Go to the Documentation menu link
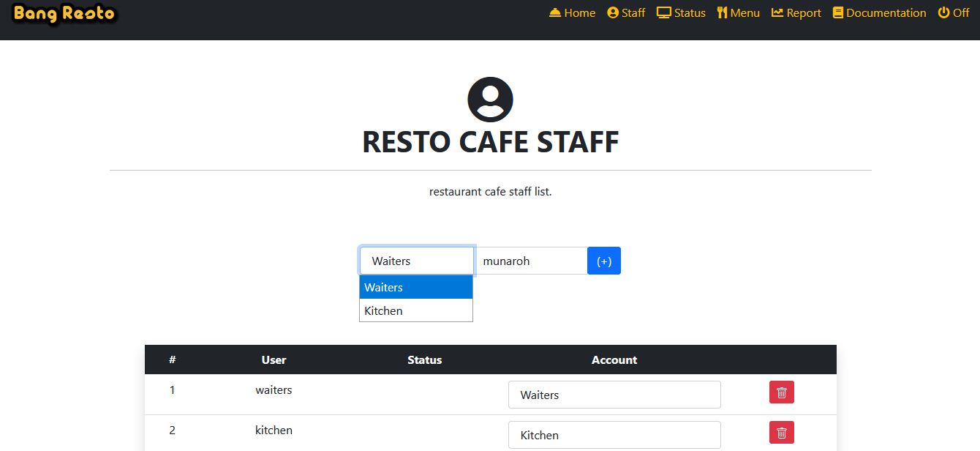Image resolution: width=980 pixels, height=451 pixels. pyautogui.click(x=880, y=12)
